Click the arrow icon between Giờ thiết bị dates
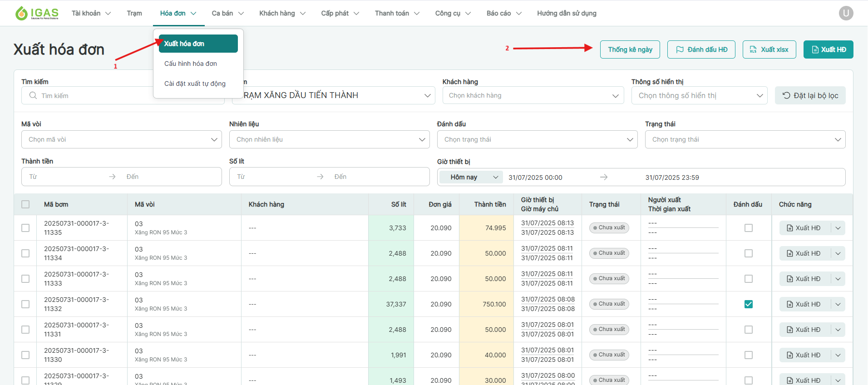Viewport: 868px width, 385px height. (x=604, y=177)
